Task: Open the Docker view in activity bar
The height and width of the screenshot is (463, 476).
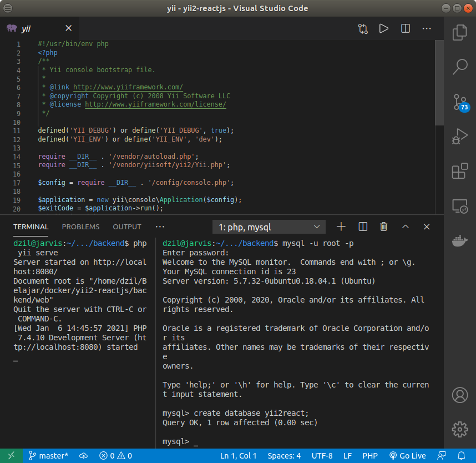Action: [459, 241]
